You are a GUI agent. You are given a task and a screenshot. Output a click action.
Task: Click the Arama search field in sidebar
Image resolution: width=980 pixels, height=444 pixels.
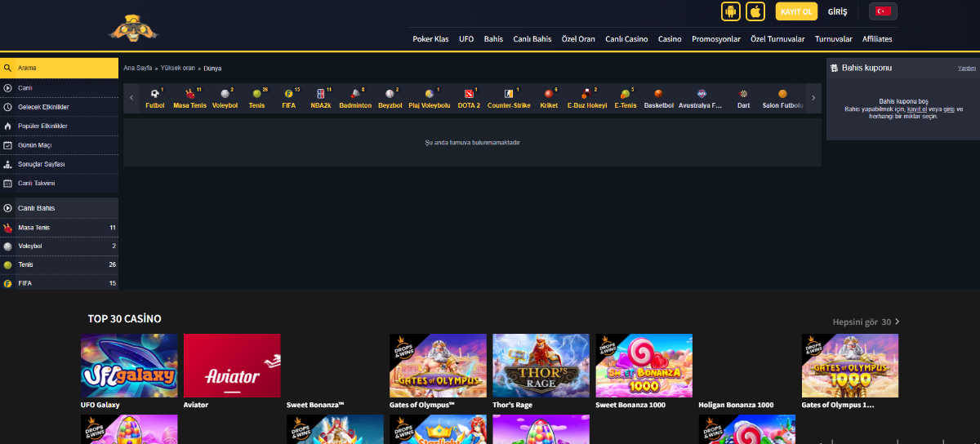59,68
